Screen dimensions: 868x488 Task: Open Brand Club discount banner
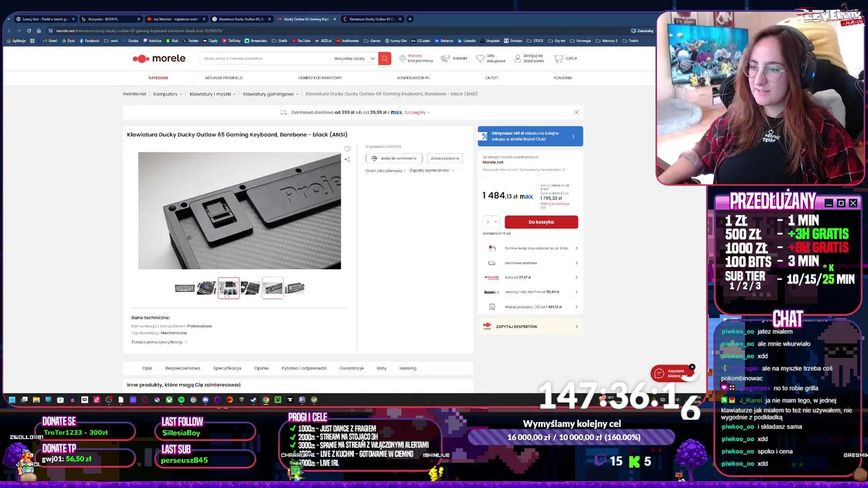[x=530, y=136]
